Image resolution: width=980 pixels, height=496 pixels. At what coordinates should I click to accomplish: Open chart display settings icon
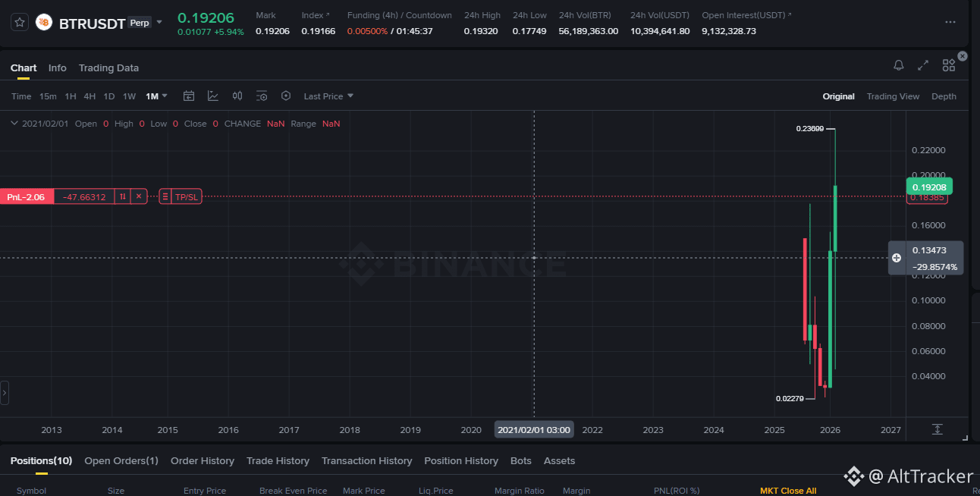click(262, 96)
